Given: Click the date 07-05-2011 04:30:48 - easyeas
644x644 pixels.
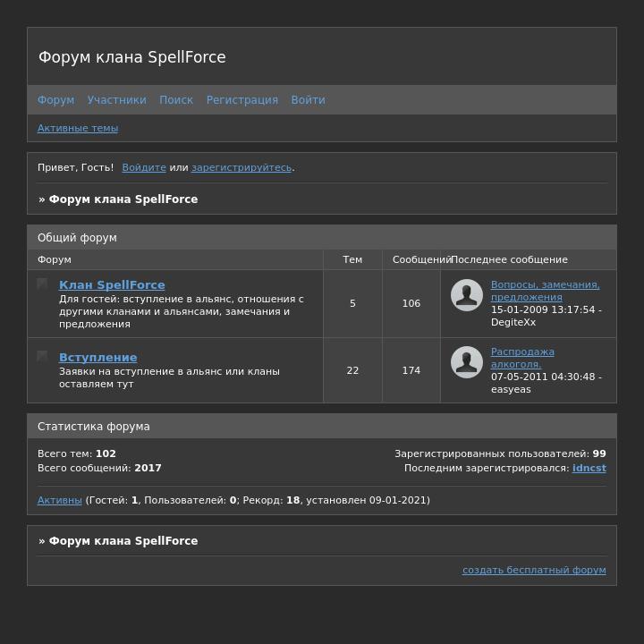Looking at the screenshot, I should point(547,383).
